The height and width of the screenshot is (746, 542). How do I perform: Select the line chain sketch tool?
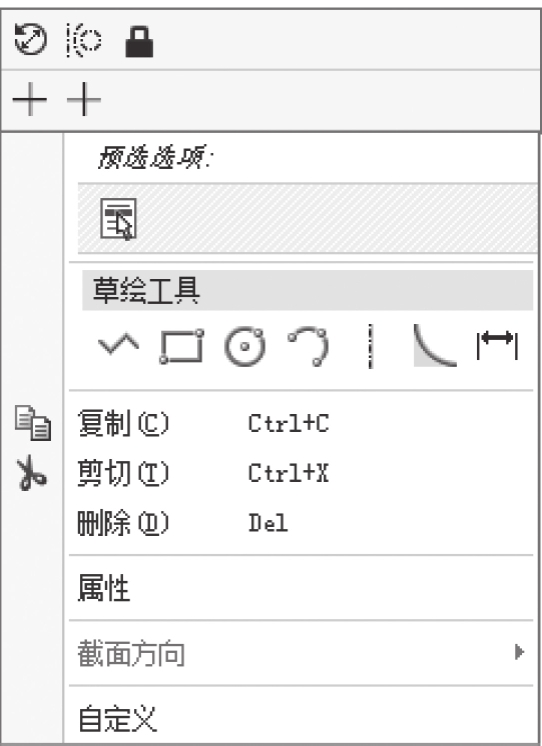point(118,344)
